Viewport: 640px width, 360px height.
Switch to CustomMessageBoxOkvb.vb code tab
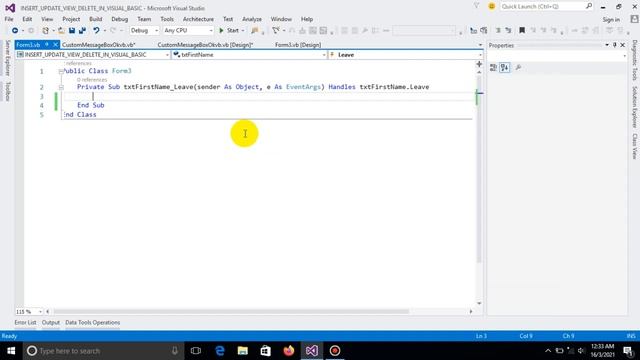(x=98, y=45)
